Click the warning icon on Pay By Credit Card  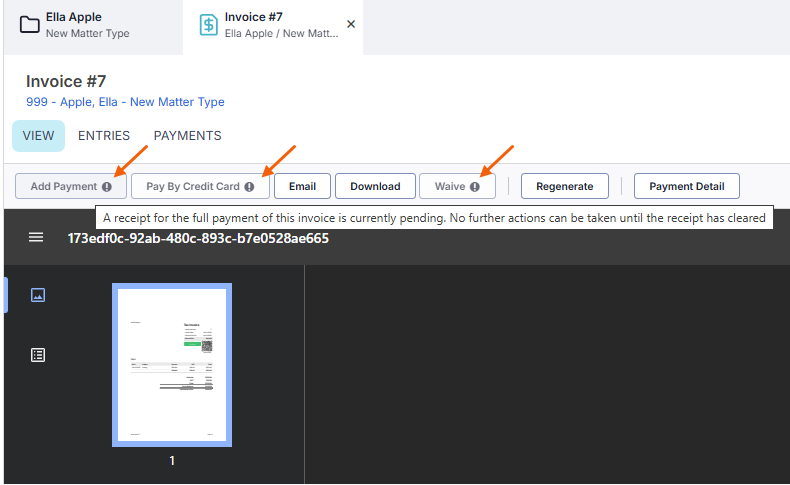(249, 187)
